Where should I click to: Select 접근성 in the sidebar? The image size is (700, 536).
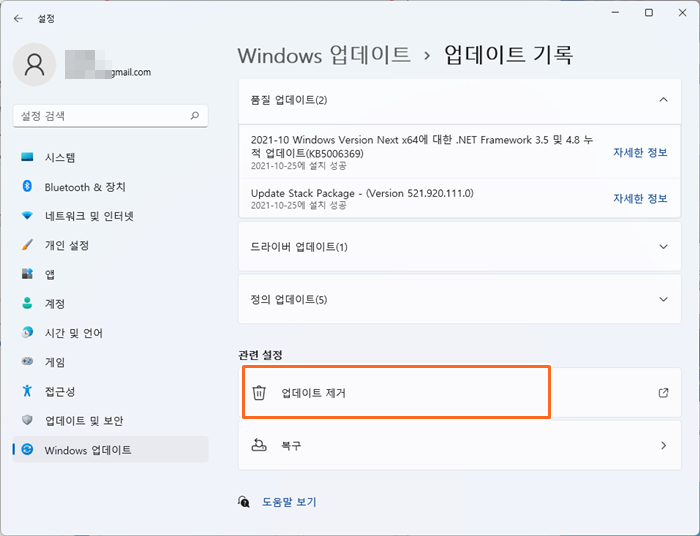point(110,391)
